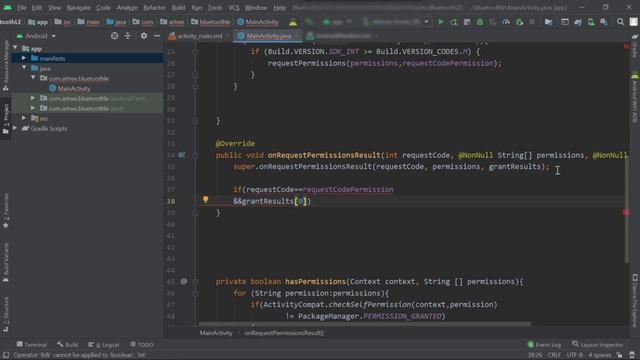Open the Logcat tool window
The width and height of the screenshot is (640, 360).
[x=104, y=345]
